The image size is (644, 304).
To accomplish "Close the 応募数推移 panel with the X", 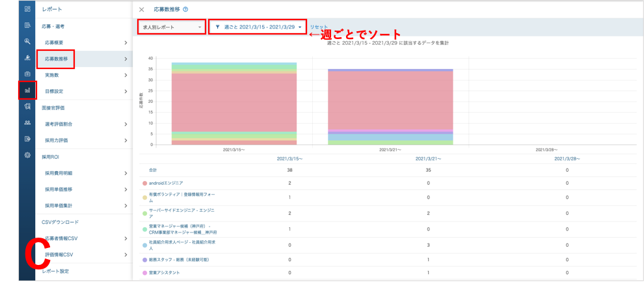I will coord(142,10).
